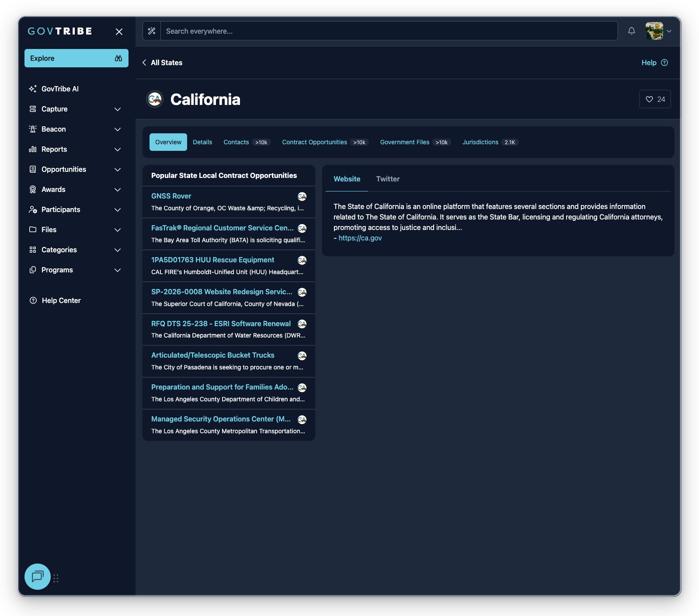Click the Reports bar chart icon

(x=33, y=149)
